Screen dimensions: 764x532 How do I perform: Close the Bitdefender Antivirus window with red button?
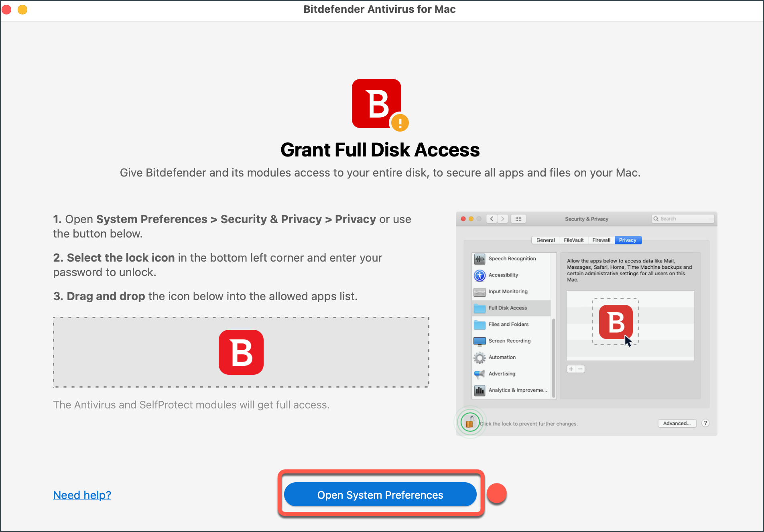[x=6, y=9]
